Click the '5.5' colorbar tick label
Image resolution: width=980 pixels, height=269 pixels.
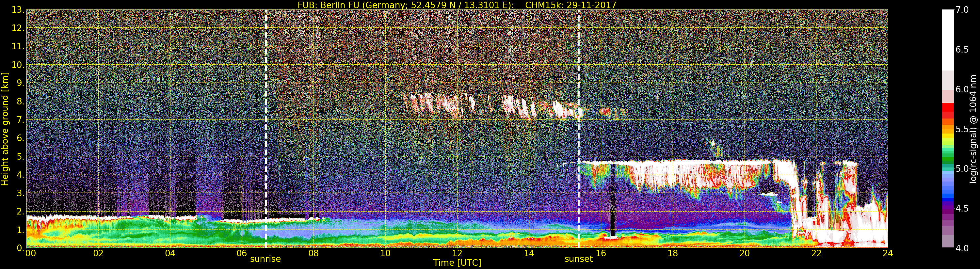962,129
